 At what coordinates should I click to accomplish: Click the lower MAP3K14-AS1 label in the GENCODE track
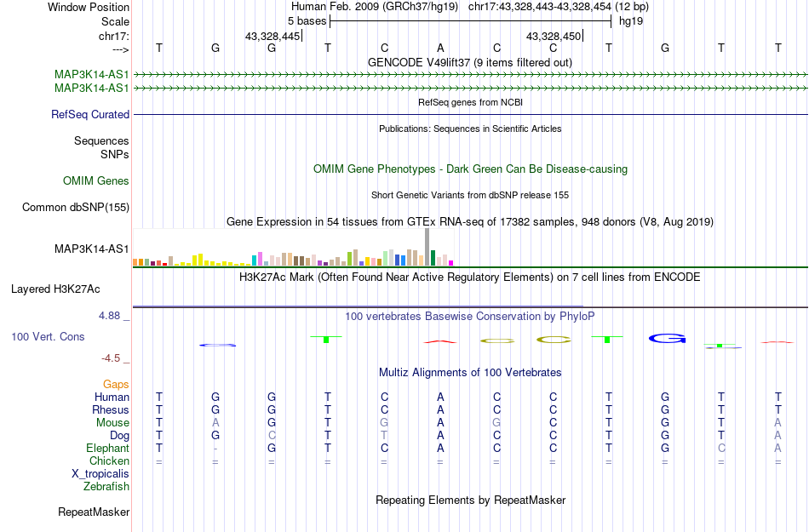tap(92, 89)
